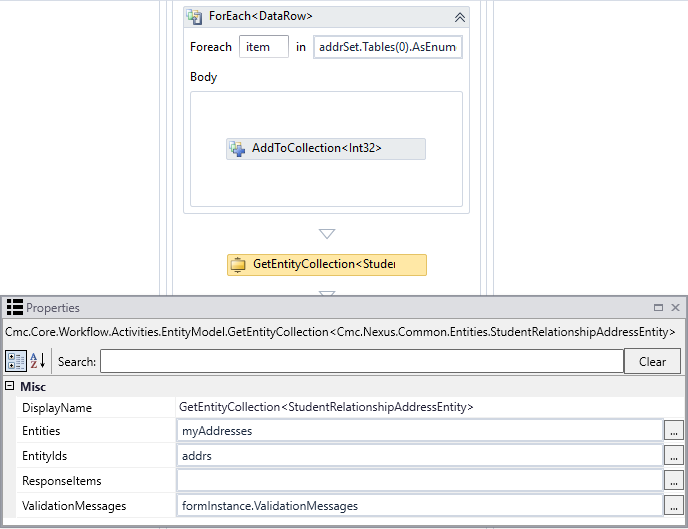Viewport: 688px width, 529px height.
Task: Open the Properties panel window position menu
Action: (658, 308)
